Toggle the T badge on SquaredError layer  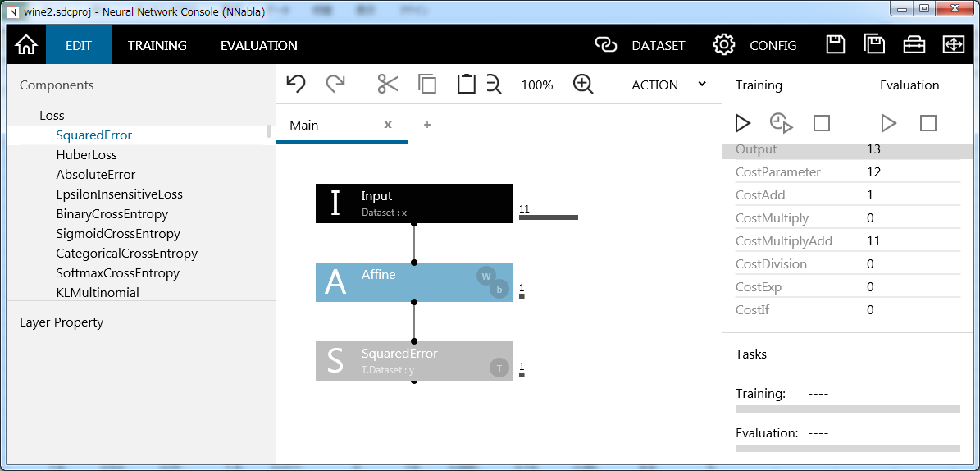point(499,368)
